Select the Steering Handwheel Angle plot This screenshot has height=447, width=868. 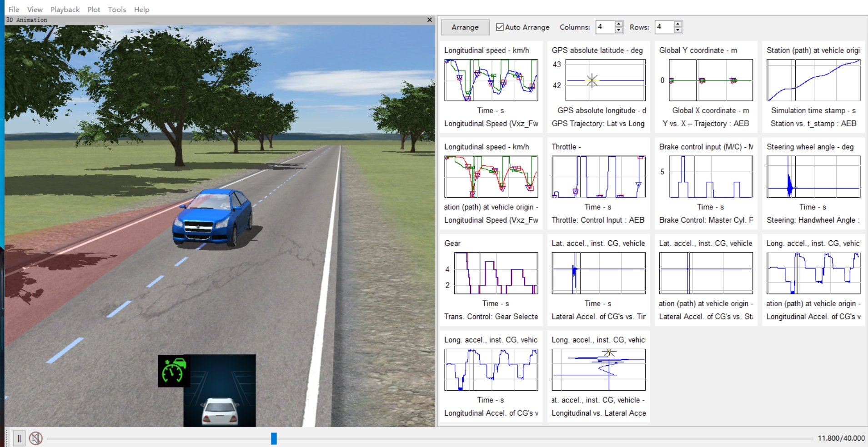tap(813, 184)
